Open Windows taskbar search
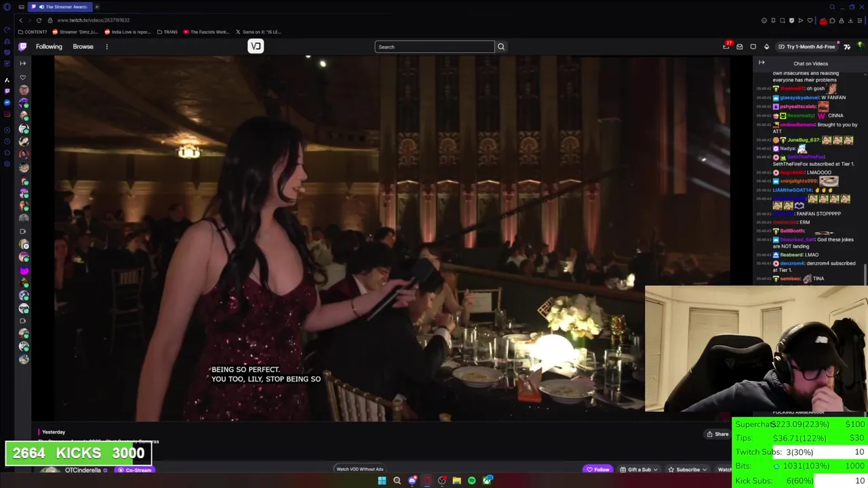The width and height of the screenshot is (868, 488). pos(397,481)
